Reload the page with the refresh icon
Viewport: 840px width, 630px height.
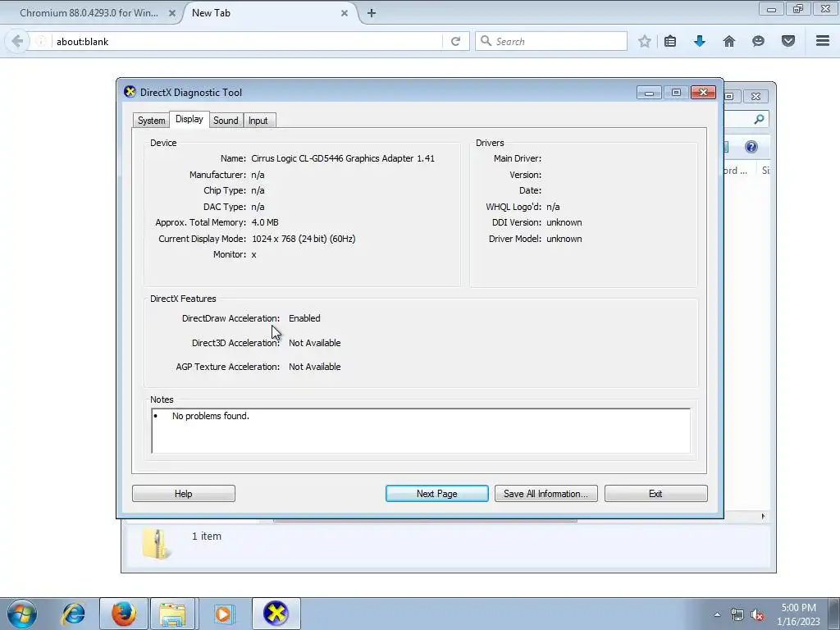click(455, 41)
